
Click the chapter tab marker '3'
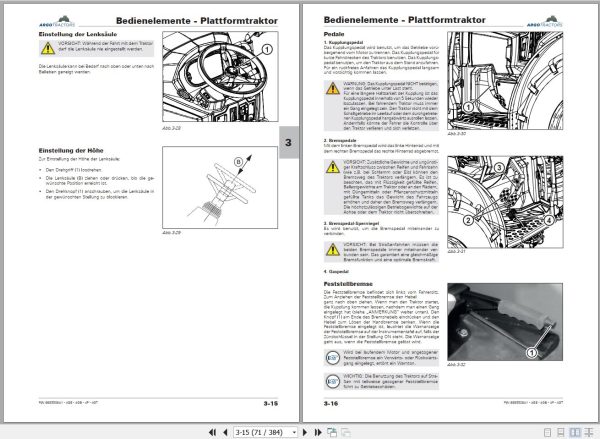tap(289, 142)
